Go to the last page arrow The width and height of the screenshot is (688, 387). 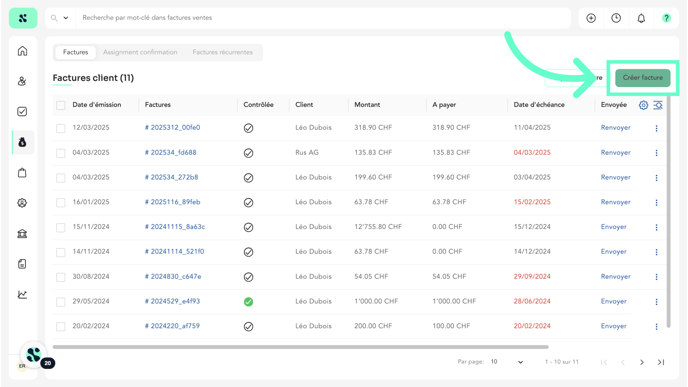[x=661, y=362]
